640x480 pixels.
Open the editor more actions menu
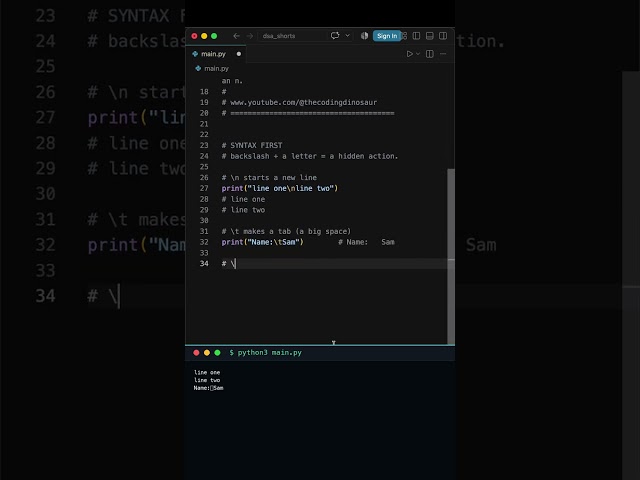[x=443, y=54]
